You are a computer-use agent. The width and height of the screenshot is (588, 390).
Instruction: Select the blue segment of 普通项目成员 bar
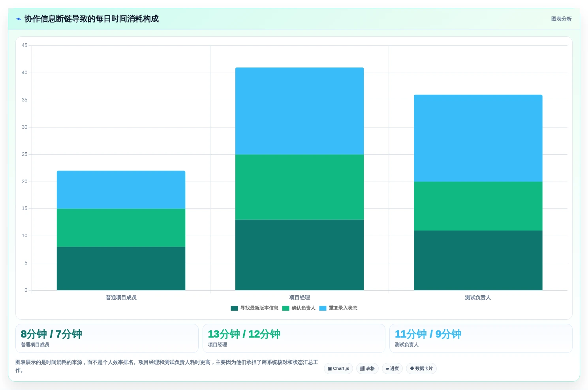point(121,190)
